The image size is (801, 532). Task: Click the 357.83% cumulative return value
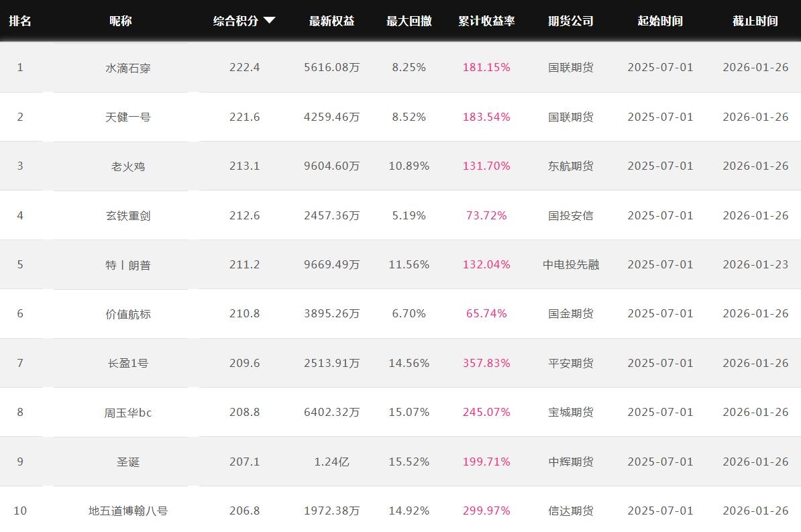click(x=486, y=363)
